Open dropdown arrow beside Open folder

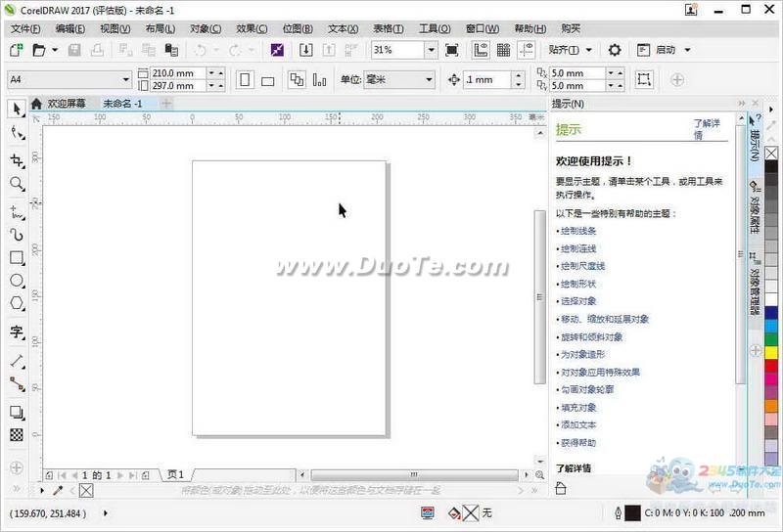(x=55, y=50)
